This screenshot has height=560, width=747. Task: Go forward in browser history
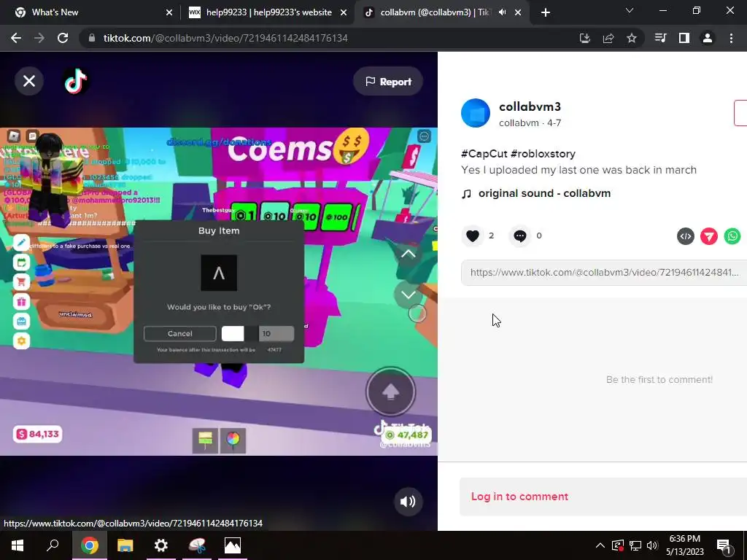pos(39,38)
